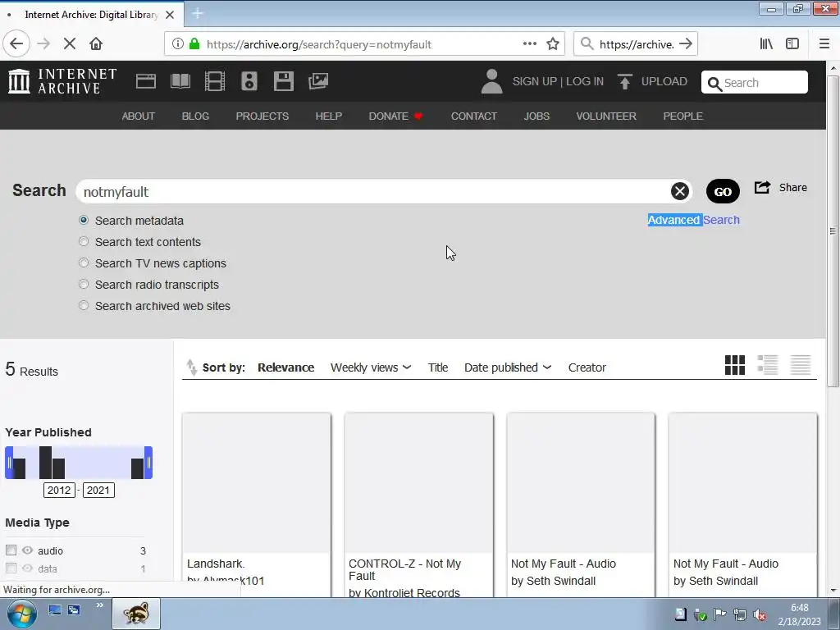Open the Video film strip icon
Viewport: 840px width, 630px height.
[215, 81]
